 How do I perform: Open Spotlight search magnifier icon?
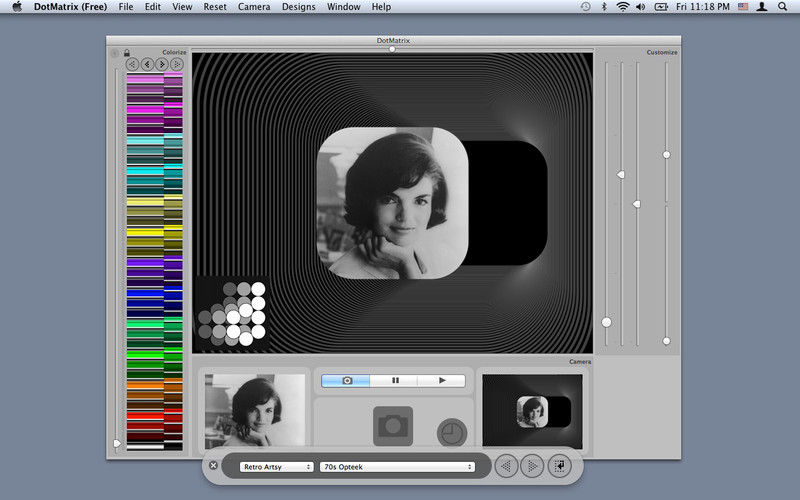[782, 7]
